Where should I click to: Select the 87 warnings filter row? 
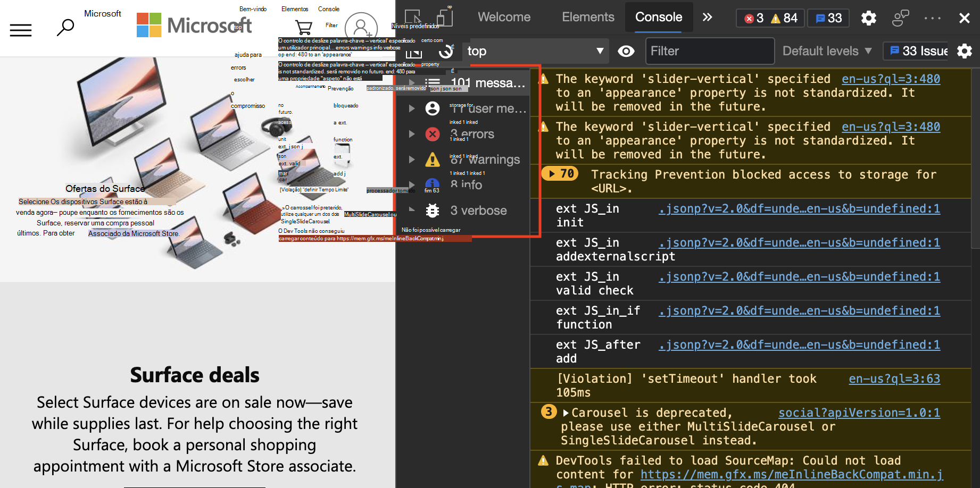pos(464,159)
